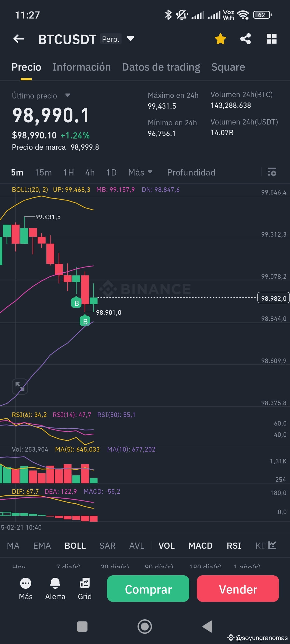Toggle the MA indicator
This screenshot has height=644, width=290.
pos(13,546)
